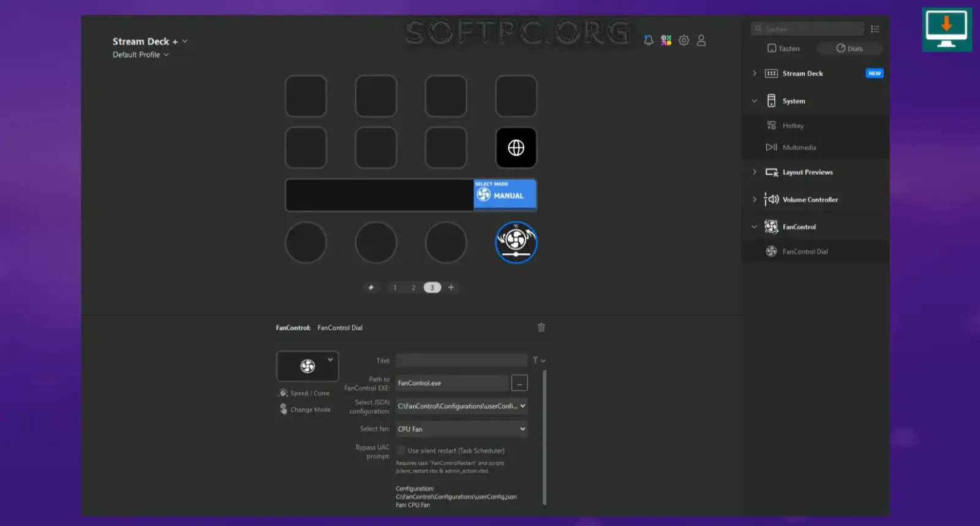This screenshot has width=980, height=526.
Task: Select page 3
Action: coord(432,288)
